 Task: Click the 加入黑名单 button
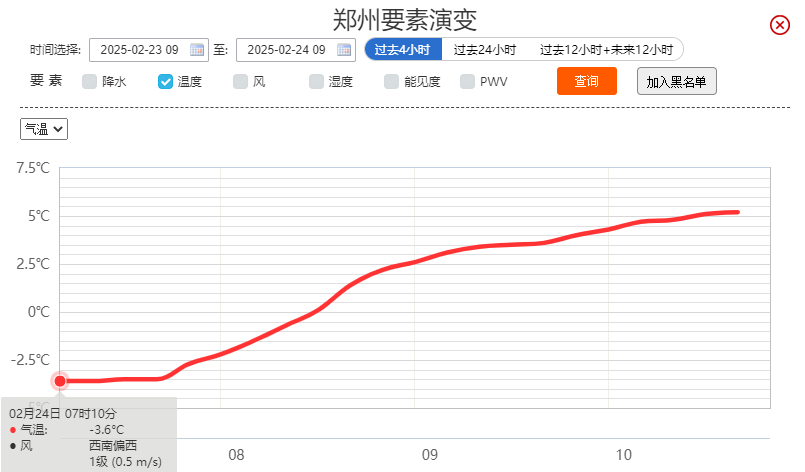click(x=677, y=82)
